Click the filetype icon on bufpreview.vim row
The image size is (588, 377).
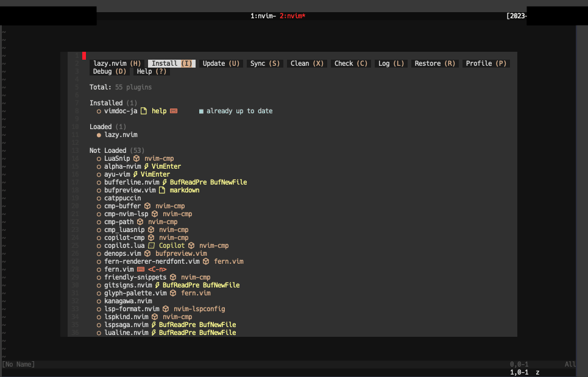(x=162, y=190)
